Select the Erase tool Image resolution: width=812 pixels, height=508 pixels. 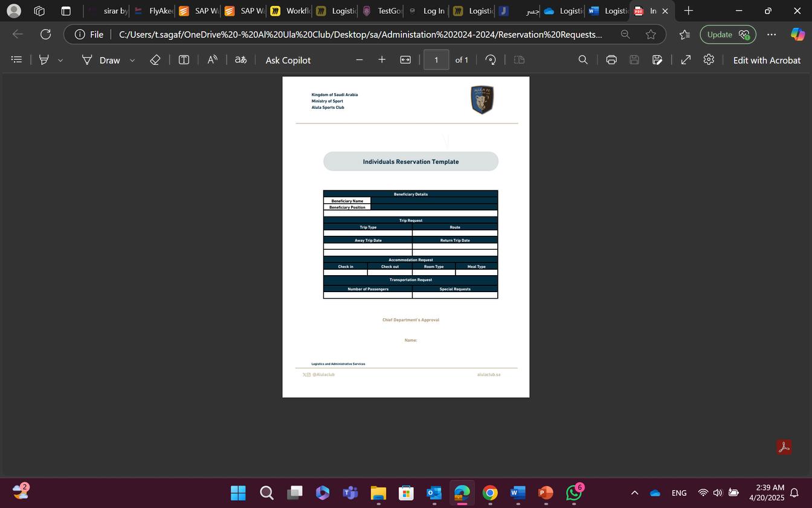(155, 60)
